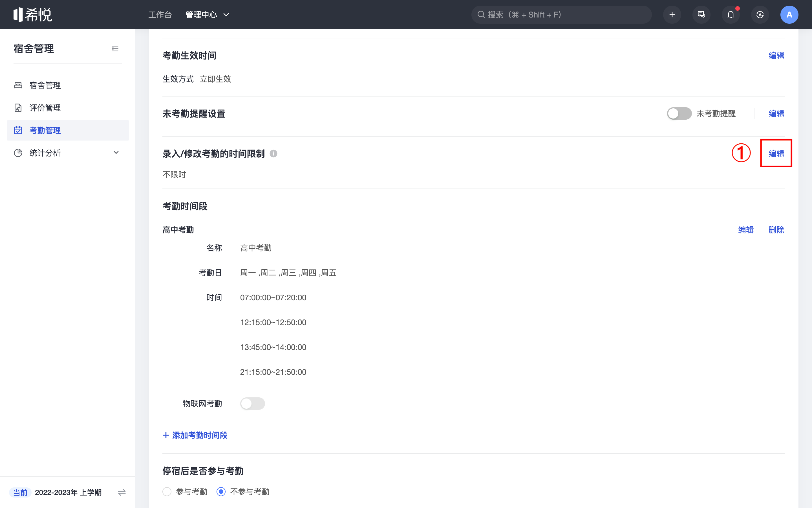
Task: Click the 2022-2023年 上学期 label
Action: 68,492
